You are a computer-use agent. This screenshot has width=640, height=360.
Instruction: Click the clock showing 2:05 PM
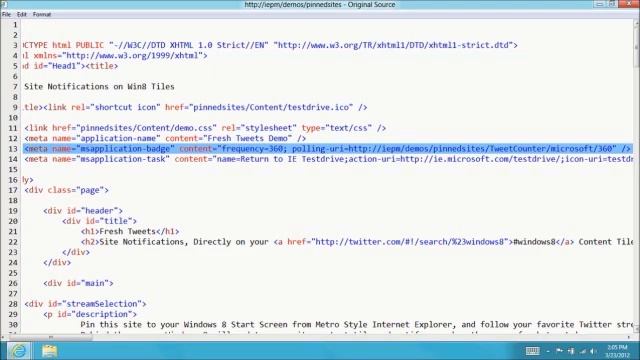617,351
